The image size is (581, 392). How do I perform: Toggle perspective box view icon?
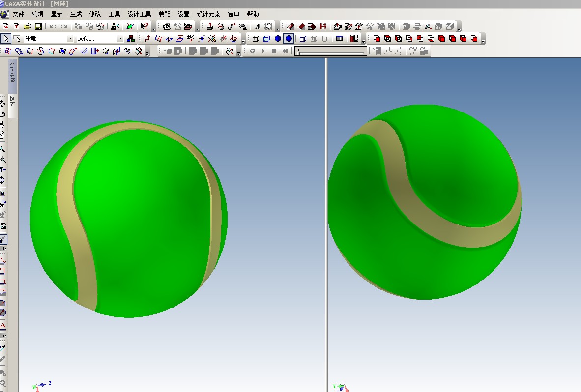pyautogui.click(x=303, y=38)
